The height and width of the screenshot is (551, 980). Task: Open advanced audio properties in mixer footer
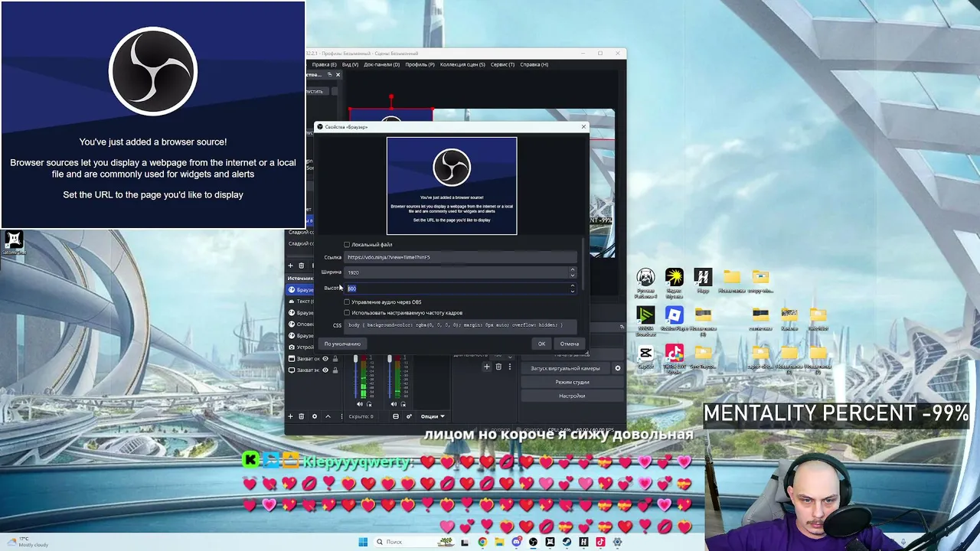coord(409,416)
